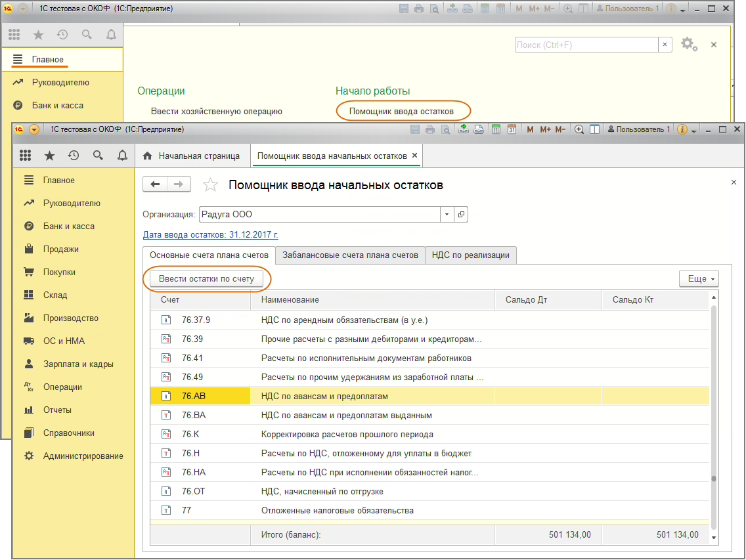Click the history clock icon in back window
Image resolution: width=746 pixels, height=560 pixels.
62,34
